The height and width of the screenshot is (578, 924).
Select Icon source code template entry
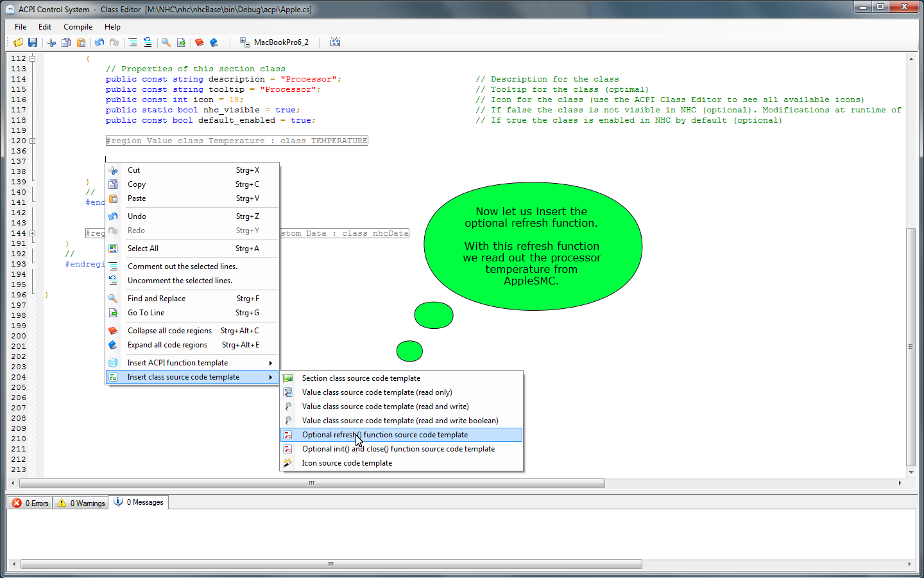(346, 463)
